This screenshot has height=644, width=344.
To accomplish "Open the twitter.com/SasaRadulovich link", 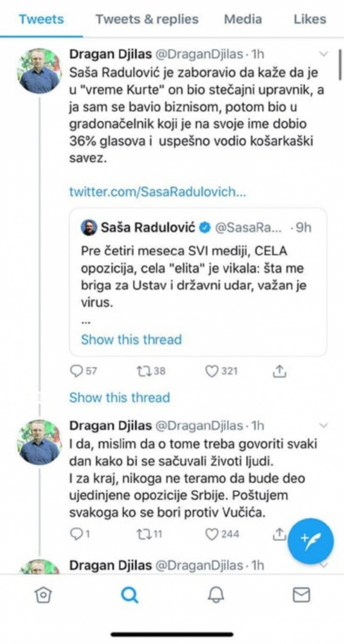I will click(x=157, y=191).
